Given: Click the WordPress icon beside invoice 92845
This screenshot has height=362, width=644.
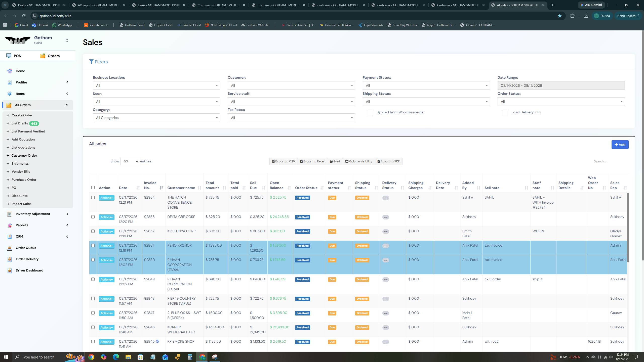Looking at the screenshot, I should click(157, 341).
